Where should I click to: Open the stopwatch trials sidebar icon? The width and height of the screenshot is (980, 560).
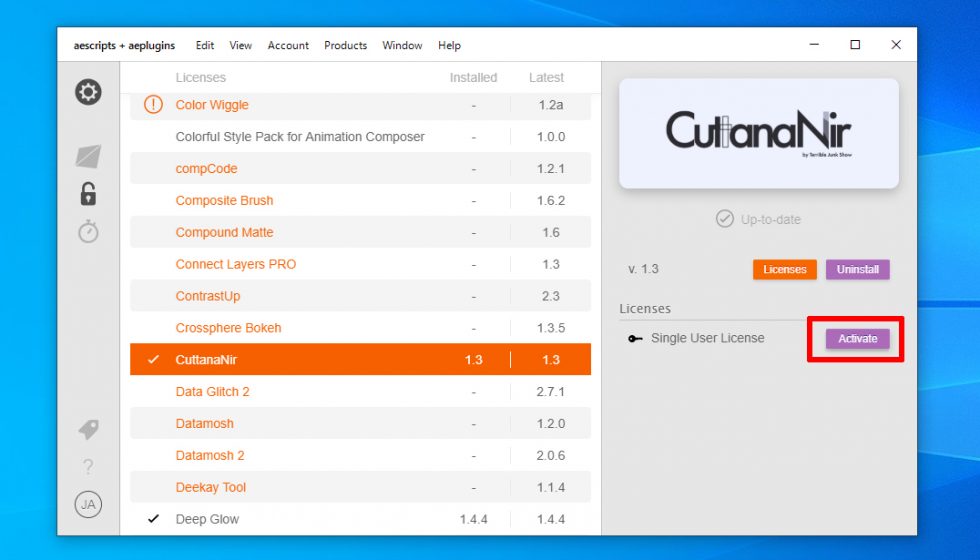click(88, 231)
